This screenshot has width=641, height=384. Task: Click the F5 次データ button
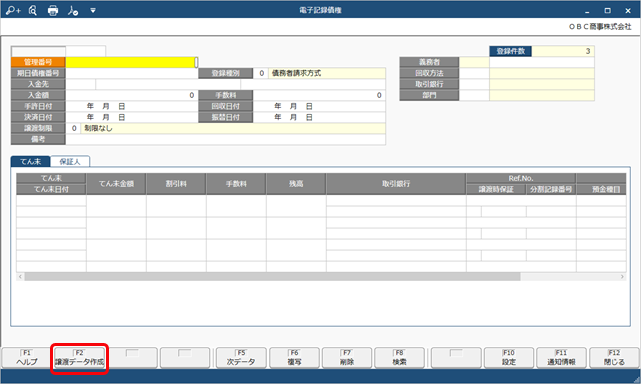coord(241,358)
